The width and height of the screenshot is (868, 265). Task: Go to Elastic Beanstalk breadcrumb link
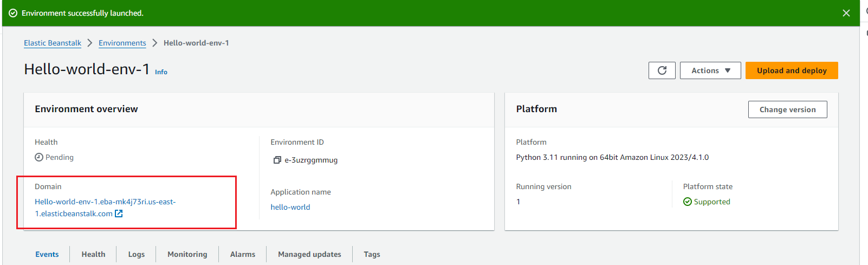(x=53, y=43)
